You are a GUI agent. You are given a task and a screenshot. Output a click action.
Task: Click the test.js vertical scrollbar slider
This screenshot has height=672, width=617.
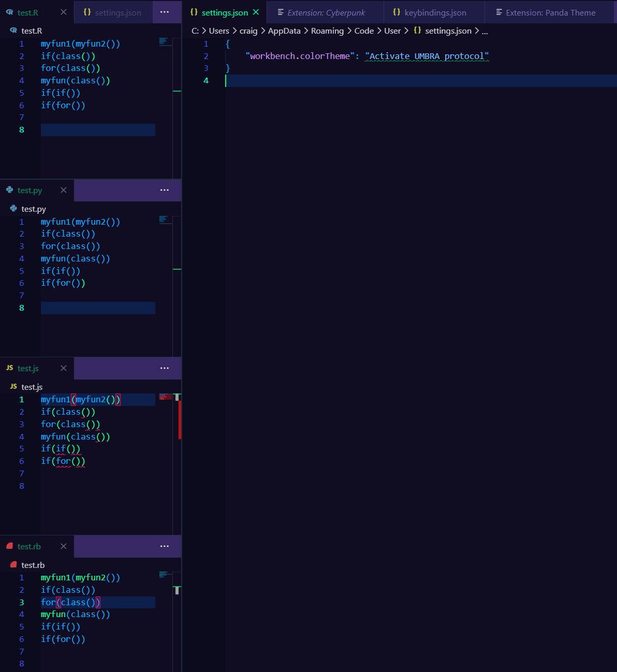coord(177,397)
